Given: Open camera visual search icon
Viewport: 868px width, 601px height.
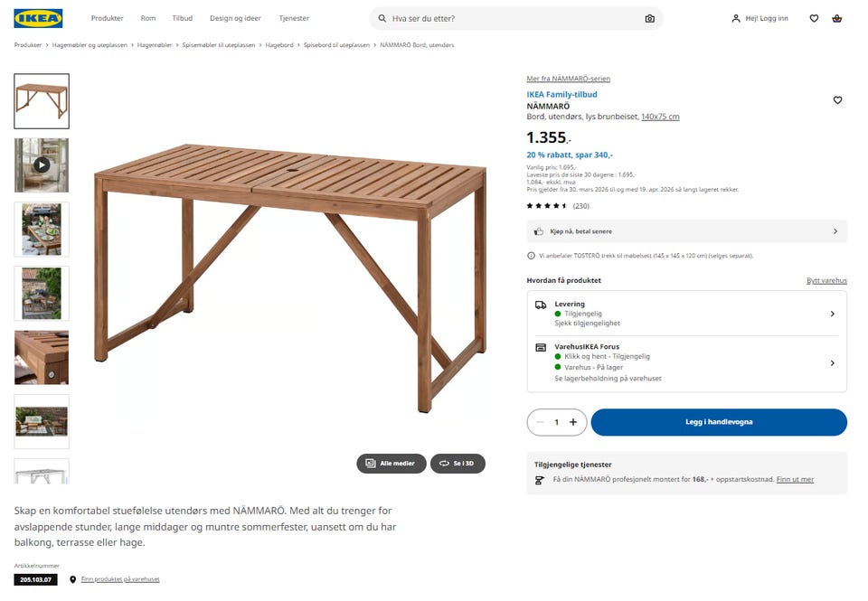Looking at the screenshot, I should (649, 18).
